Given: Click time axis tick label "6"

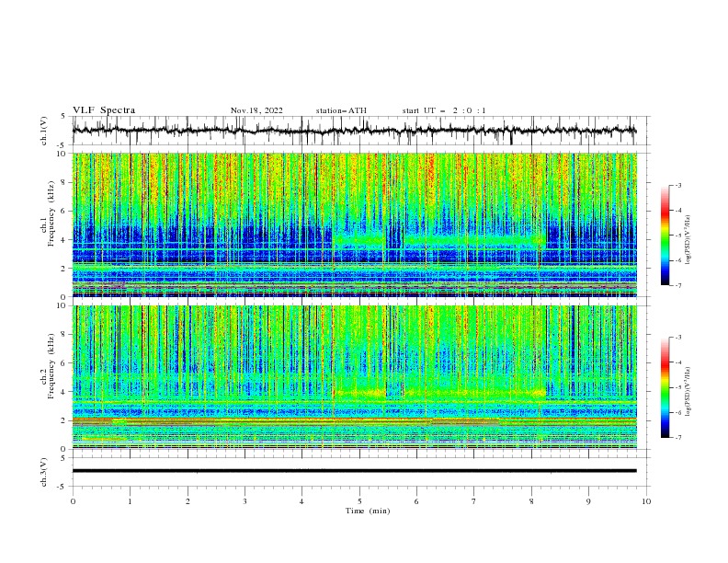Looking at the screenshot, I should (416, 501).
